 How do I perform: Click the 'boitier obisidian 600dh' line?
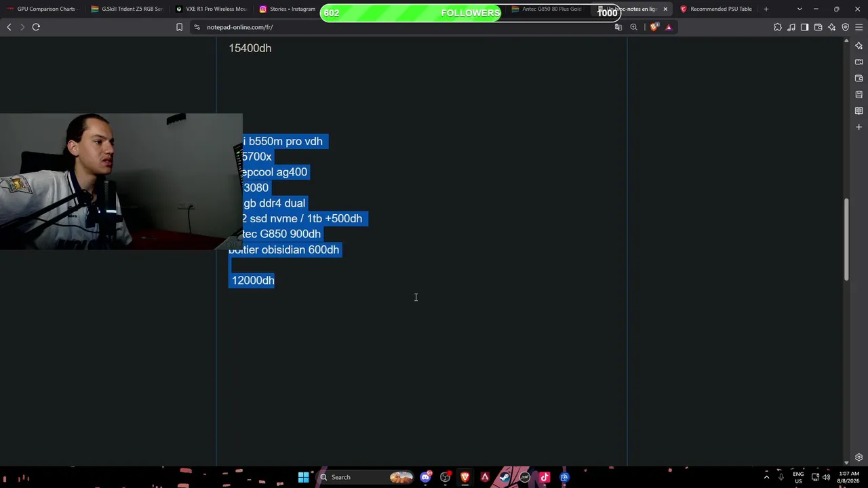pos(284,249)
